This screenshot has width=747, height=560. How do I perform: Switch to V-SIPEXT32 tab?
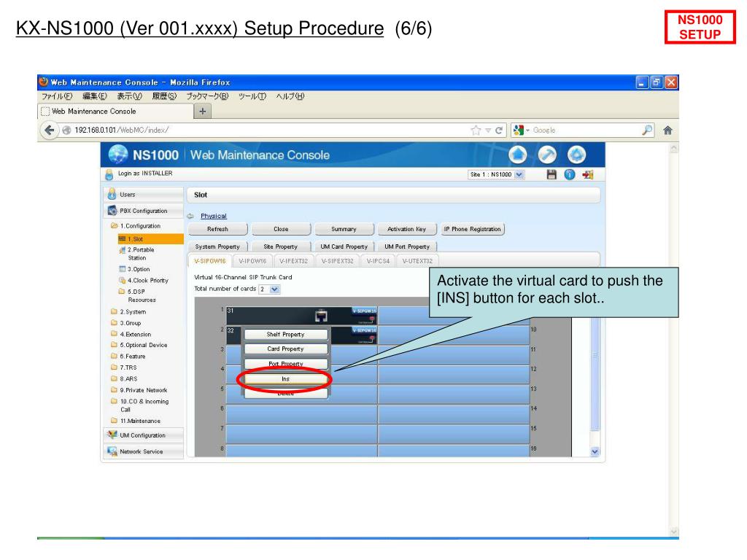(x=337, y=261)
